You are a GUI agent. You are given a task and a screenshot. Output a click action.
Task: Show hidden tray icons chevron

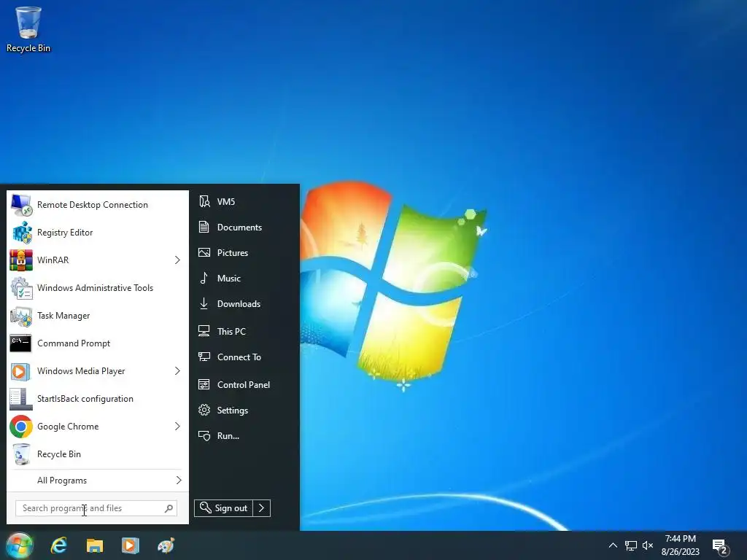point(613,545)
